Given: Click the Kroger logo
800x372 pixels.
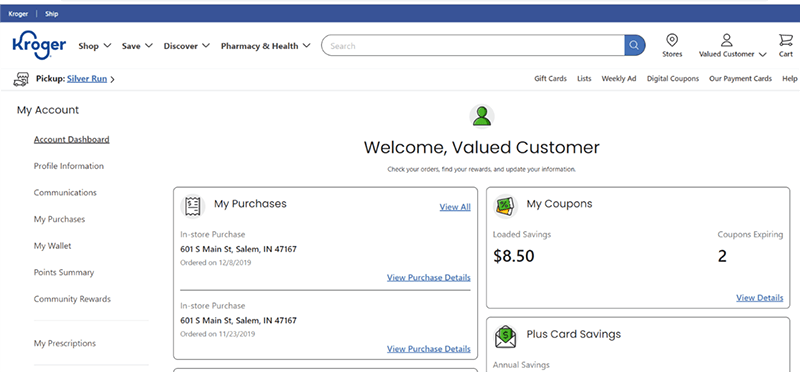Looking at the screenshot, I should pyautogui.click(x=39, y=44).
